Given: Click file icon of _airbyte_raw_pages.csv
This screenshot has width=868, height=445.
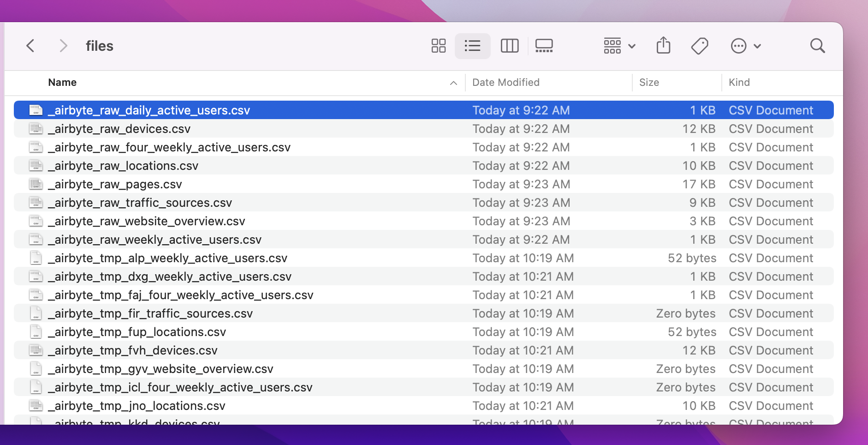Looking at the screenshot, I should tap(36, 184).
